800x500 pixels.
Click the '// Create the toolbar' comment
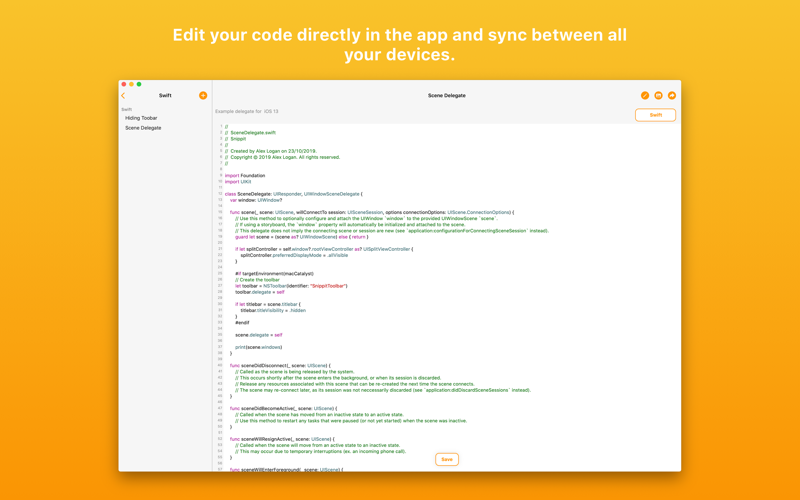point(257,280)
